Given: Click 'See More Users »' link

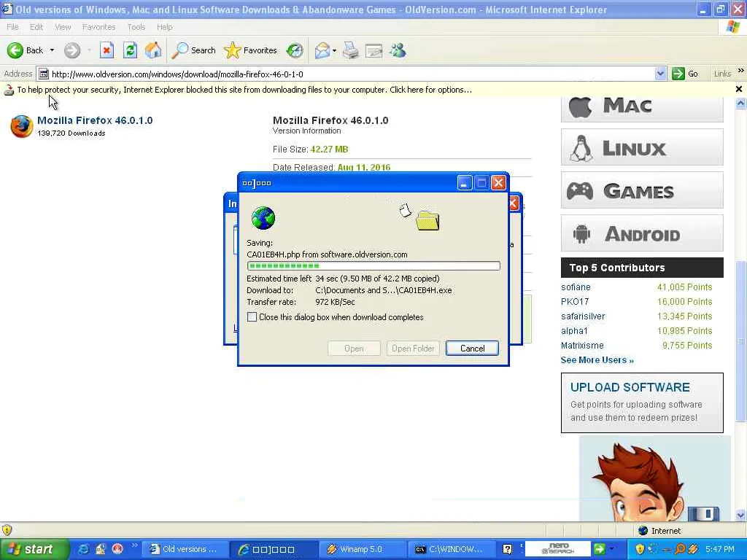Looking at the screenshot, I should tap(597, 360).
